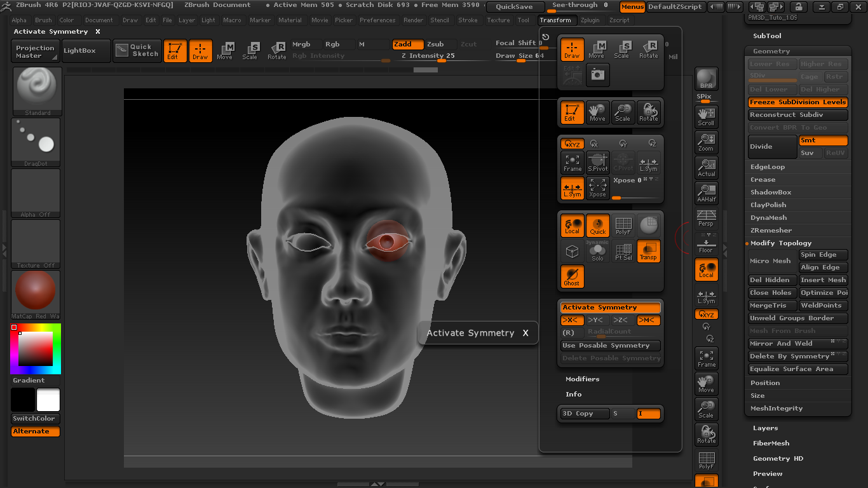Click the Rotate icon on the right shelf

(706, 435)
